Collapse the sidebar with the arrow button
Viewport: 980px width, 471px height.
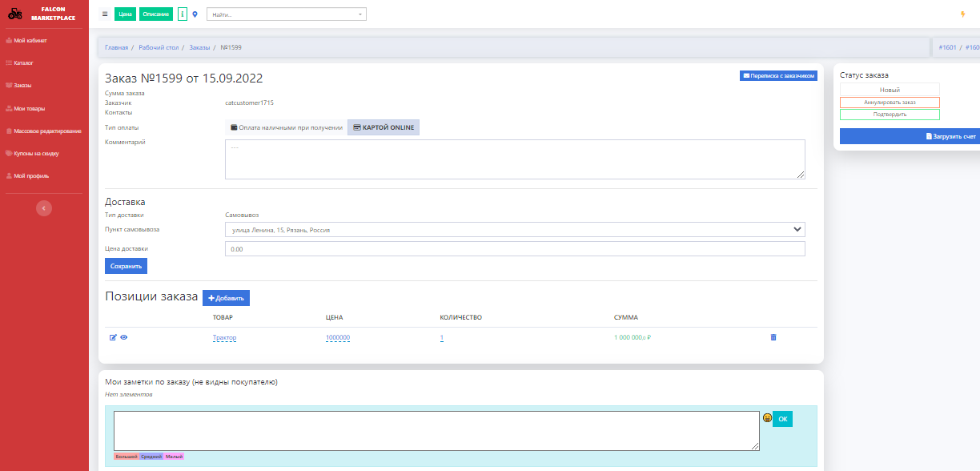(44, 207)
